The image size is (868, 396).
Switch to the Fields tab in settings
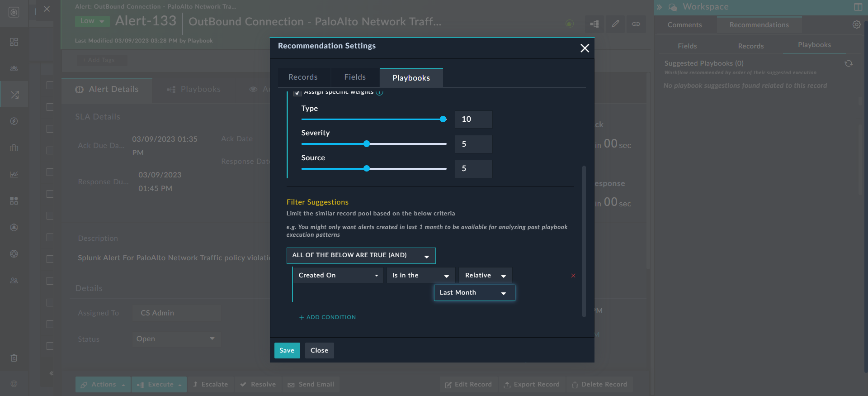[355, 77]
